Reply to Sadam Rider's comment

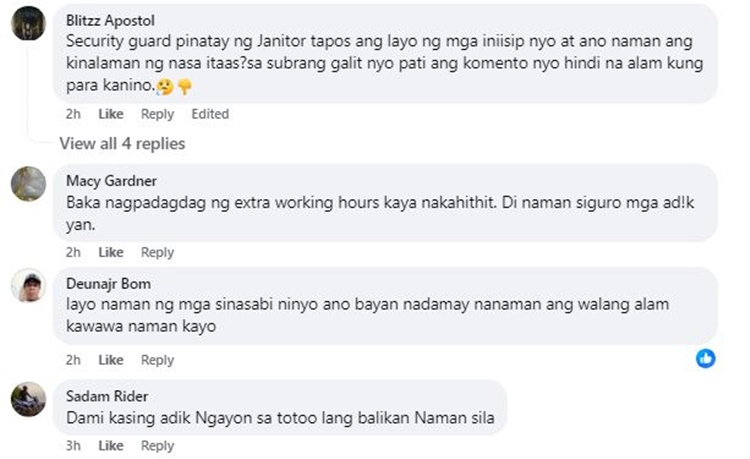(157, 446)
